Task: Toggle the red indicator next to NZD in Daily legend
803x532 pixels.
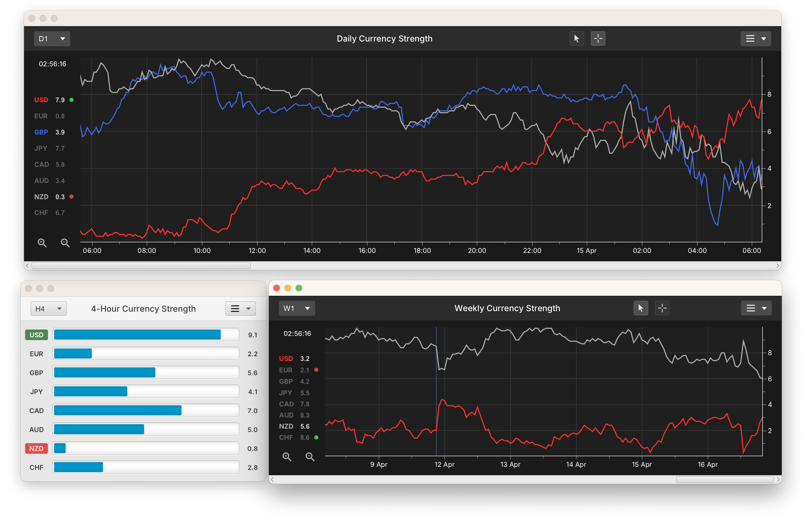Action: point(72,196)
